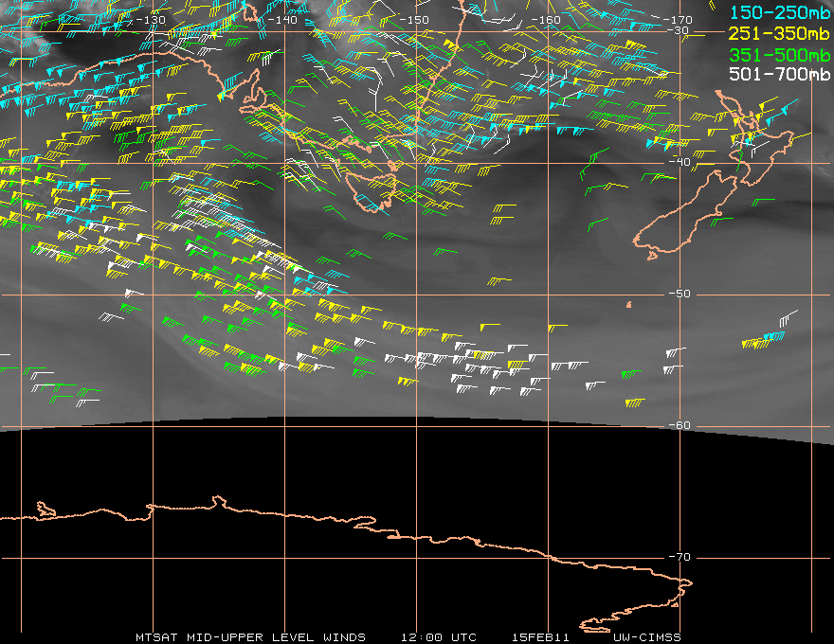This screenshot has width=834, height=644.
Task: Click the MTSAT MID-UPPER LEVEL WINDS title
Action: coord(250,637)
